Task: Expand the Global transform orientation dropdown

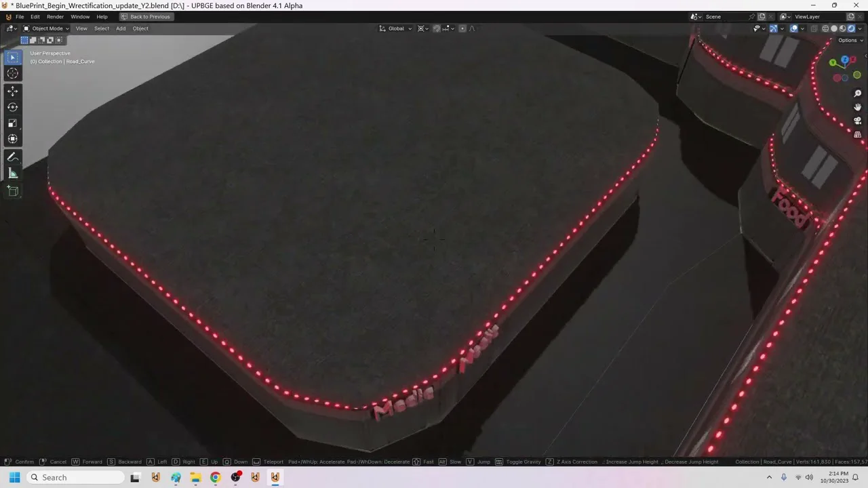Action: tap(395, 28)
